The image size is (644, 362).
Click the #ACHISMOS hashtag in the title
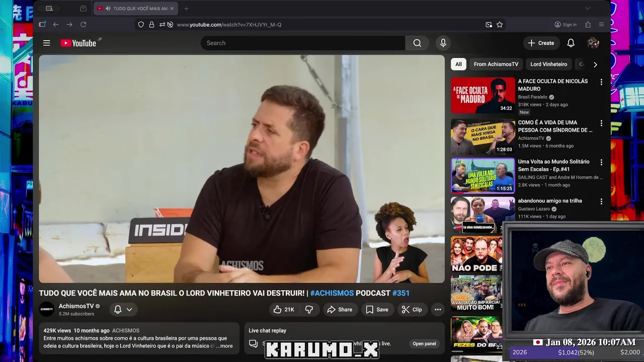pos(332,293)
